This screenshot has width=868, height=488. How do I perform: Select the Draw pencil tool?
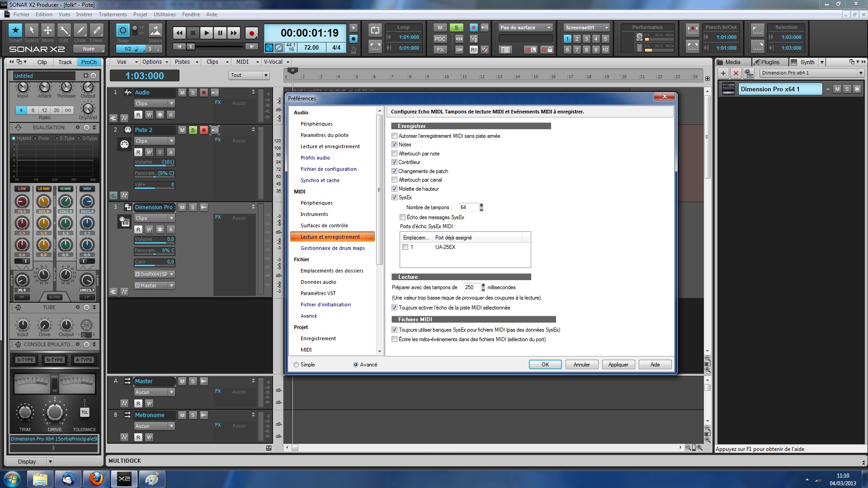(x=80, y=30)
